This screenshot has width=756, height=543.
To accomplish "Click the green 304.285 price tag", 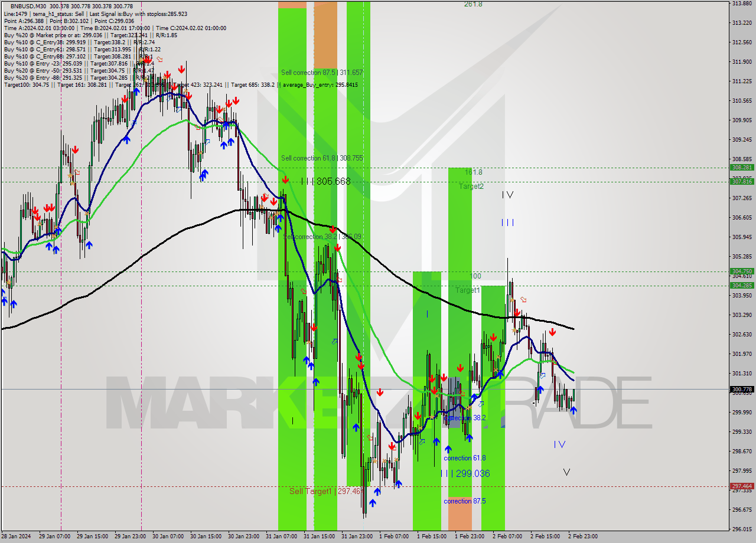I will click(x=742, y=286).
